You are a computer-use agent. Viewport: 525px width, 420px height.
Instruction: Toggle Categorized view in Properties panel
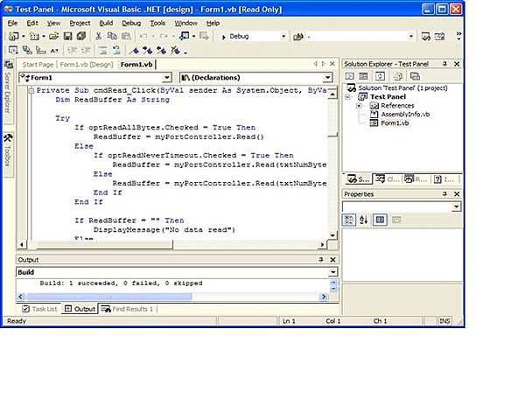click(x=349, y=220)
